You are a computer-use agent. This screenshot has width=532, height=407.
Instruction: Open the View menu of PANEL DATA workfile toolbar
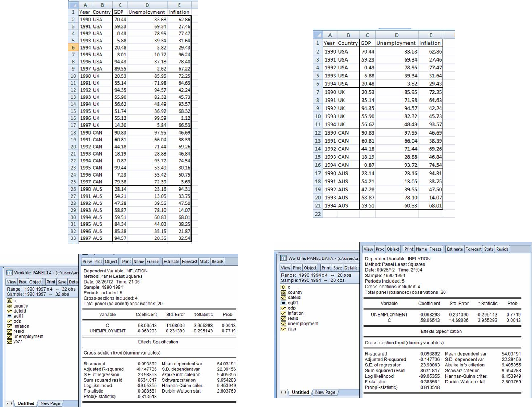pos(286,268)
